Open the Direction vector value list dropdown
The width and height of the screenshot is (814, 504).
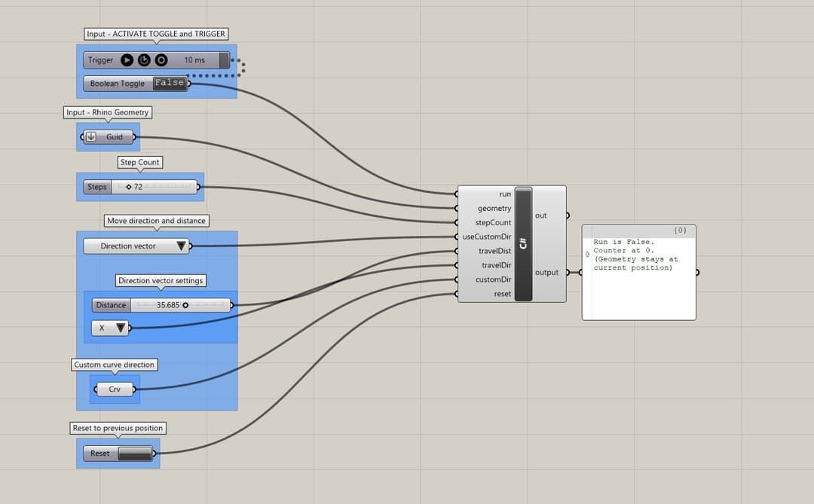pyautogui.click(x=181, y=246)
